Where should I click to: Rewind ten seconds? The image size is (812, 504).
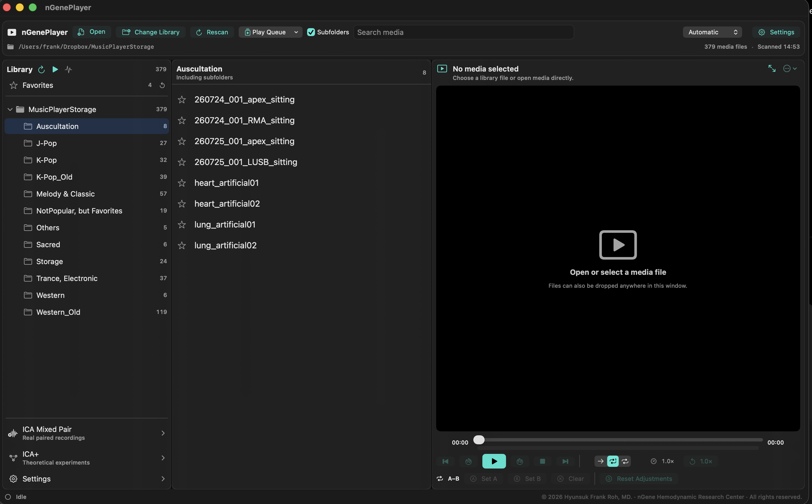pos(469,461)
